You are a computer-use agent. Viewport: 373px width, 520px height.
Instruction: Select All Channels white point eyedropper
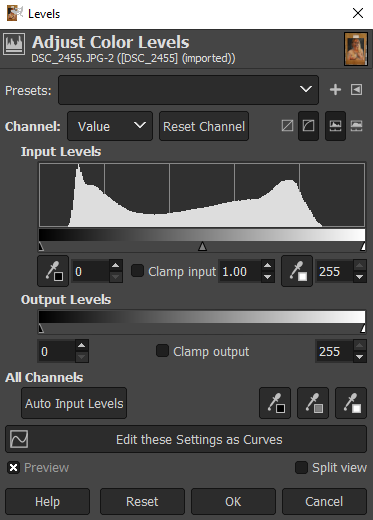(351, 403)
